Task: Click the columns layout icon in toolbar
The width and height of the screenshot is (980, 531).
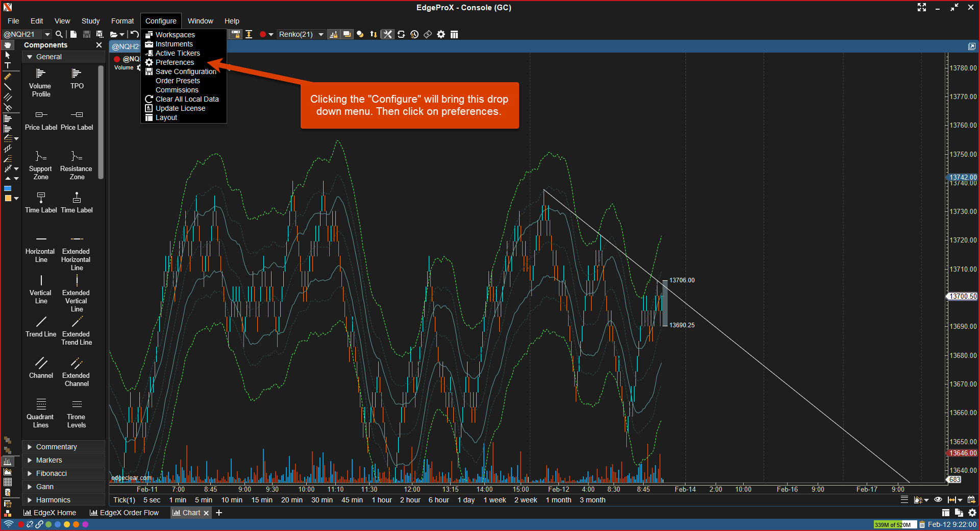Action: click(454, 34)
